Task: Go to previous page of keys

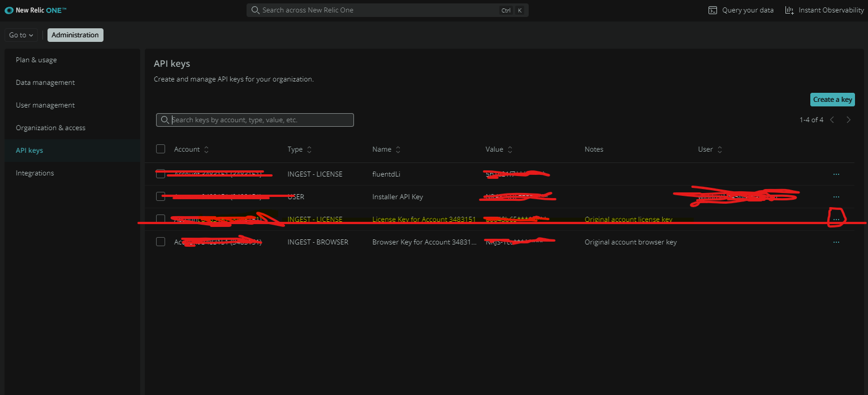Action: click(x=832, y=120)
